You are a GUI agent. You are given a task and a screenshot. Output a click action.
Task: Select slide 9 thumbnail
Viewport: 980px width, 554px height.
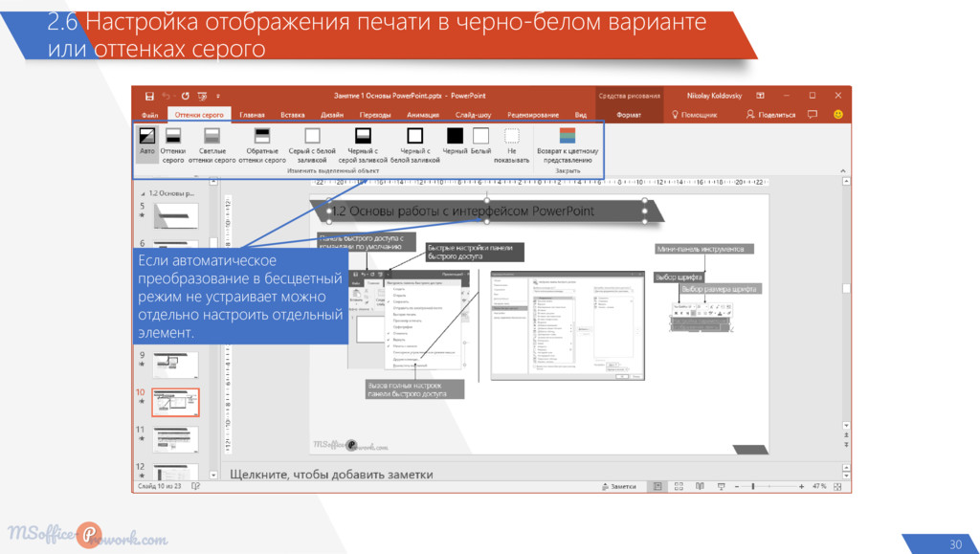pos(176,365)
